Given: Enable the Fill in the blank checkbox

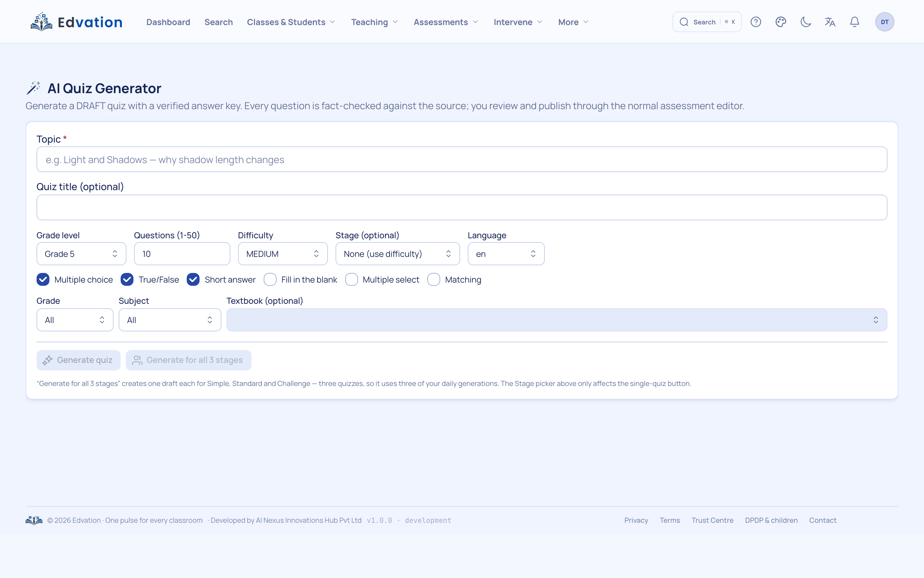Looking at the screenshot, I should click(x=270, y=279).
